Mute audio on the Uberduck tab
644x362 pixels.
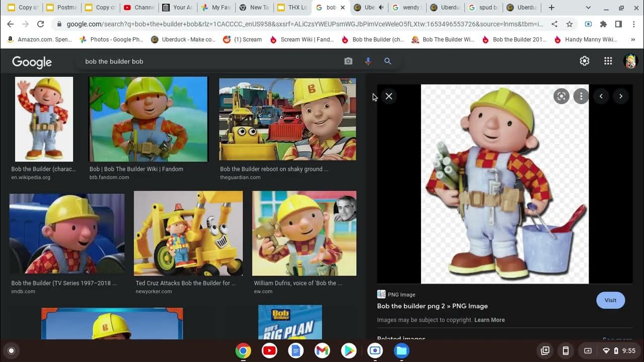click(381, 8)
